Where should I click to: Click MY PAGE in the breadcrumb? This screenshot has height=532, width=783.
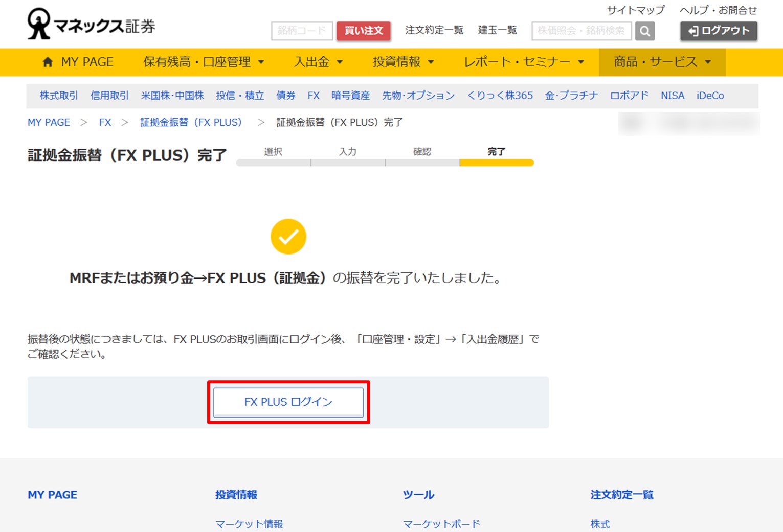49,122
